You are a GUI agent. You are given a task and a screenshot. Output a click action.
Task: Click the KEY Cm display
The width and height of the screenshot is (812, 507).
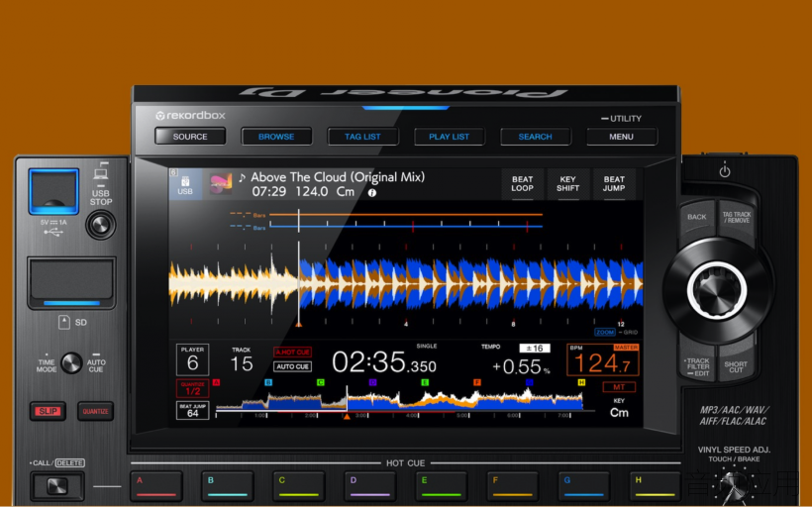[619, 409]
